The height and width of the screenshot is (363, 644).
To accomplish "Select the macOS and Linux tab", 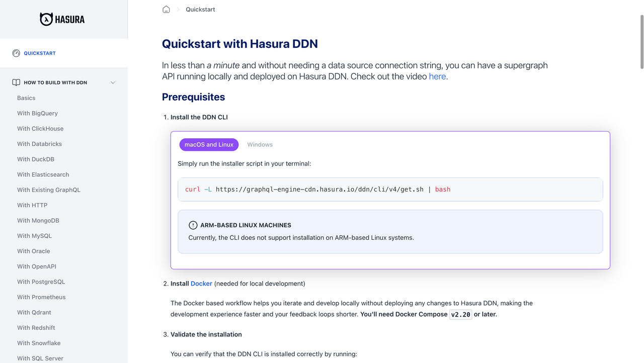I will click(209, 144).
